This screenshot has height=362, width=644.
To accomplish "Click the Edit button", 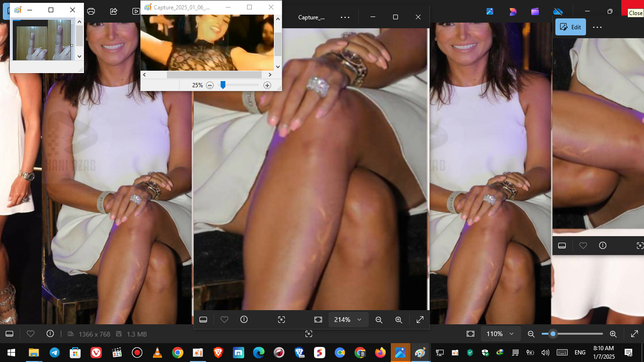I will pyautogui.click(x=570, y=27).
